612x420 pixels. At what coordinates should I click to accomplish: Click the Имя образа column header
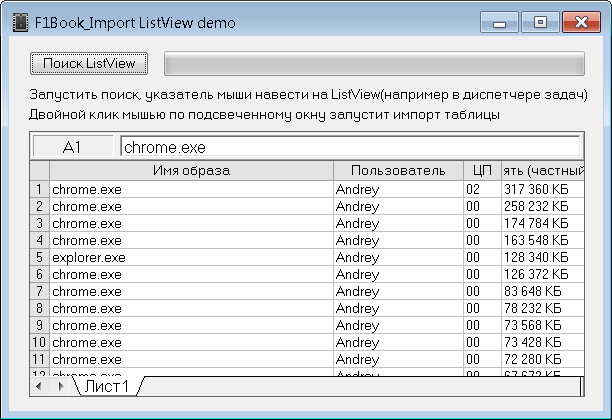(x=191, y=171)
